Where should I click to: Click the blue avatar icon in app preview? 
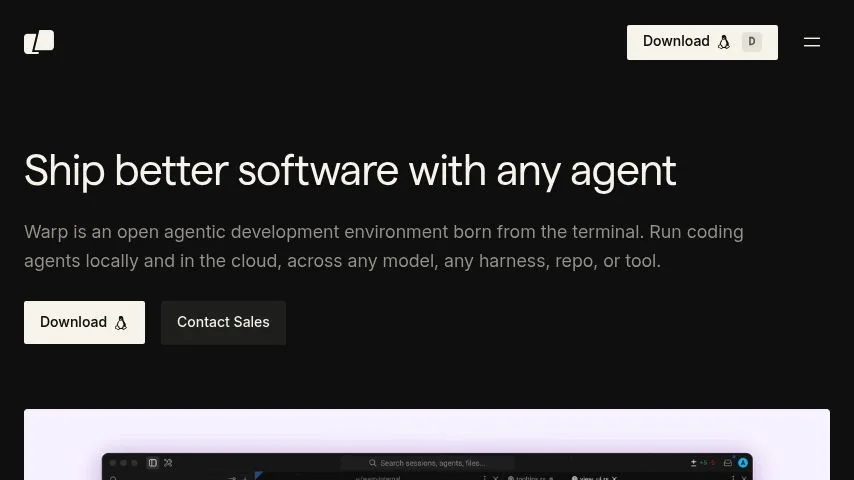pos(743,463)
